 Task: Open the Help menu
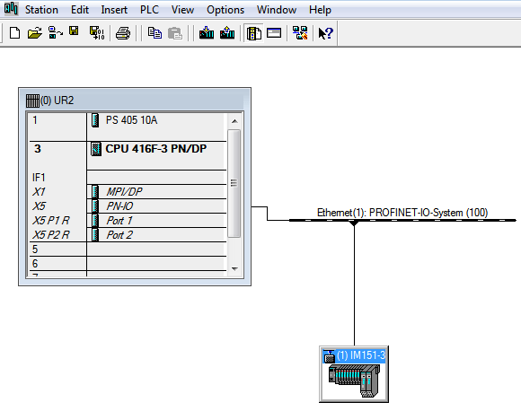pyautogui.click(x=320, y=10)
